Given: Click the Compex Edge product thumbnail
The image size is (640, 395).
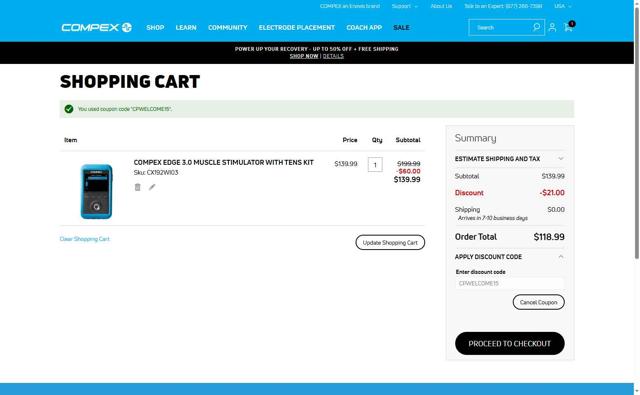Looking at the screenshot, I should 96,191.
